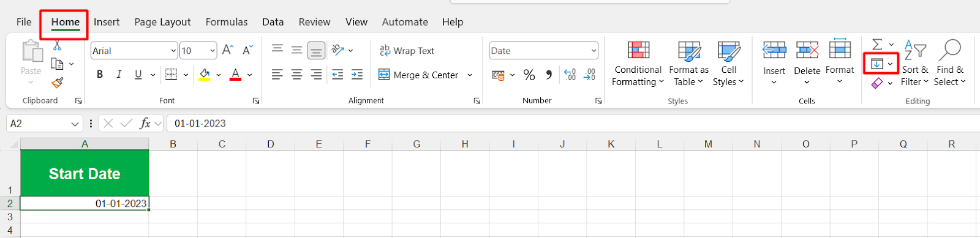The image size is (980, 238).
Task: Click the Center align text icon
Action: click(x=296, y=75)
